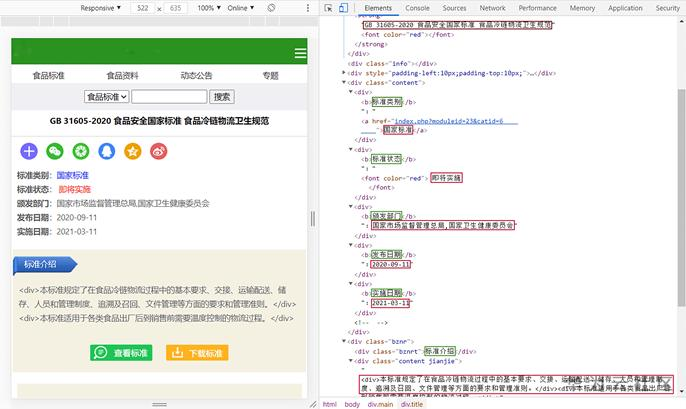This screenshot has height=409, width=686.
Task: Open the hamburger menu on the green header
Action: point(300,53)
